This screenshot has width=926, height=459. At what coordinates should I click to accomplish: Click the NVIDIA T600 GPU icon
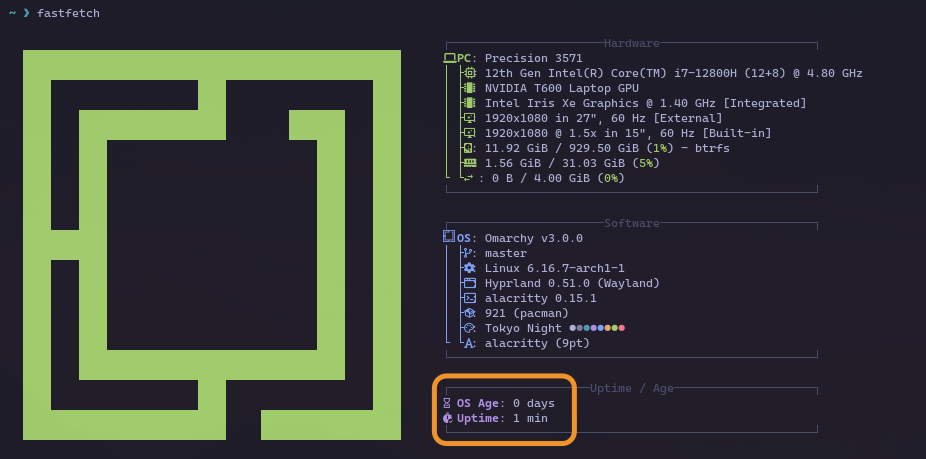coord(469,88)
